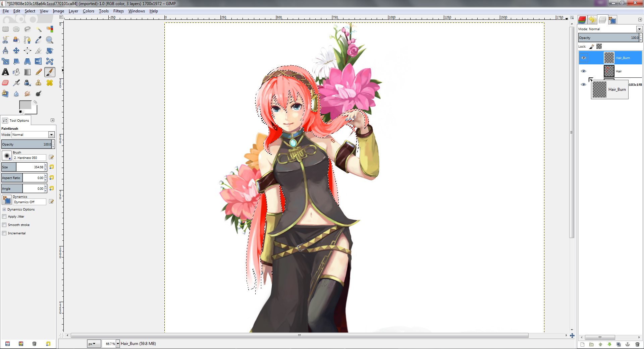Select the Paths tool
This screenshot has width=644, height=349.
coord(28,40)
